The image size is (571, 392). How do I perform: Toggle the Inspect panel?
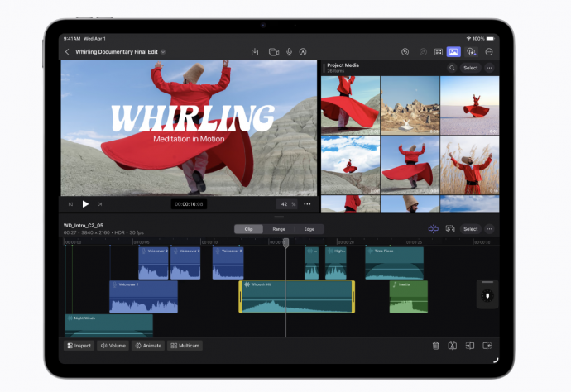pyautogui.click(x=79, y=346)
